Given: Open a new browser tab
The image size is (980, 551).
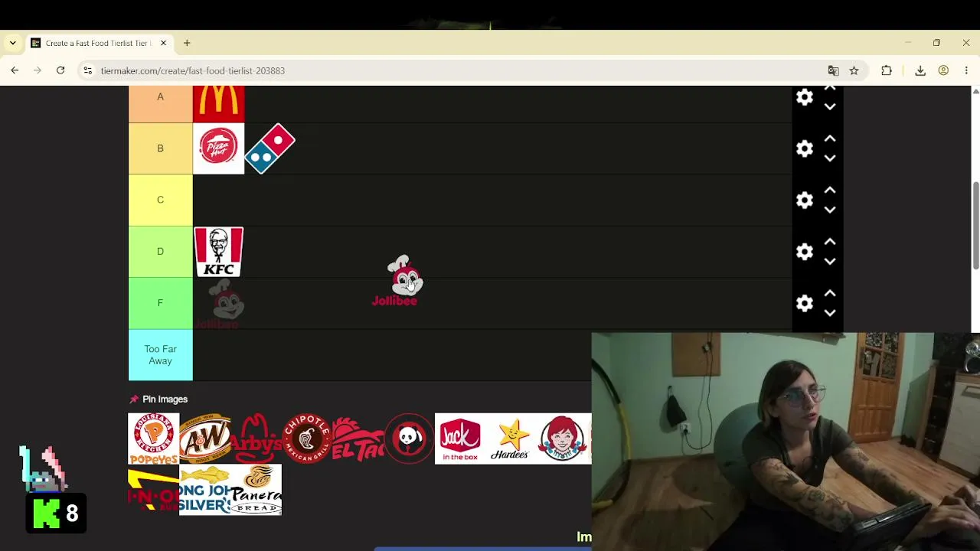Looking at the screenshot, I should (x=187, y=44).
